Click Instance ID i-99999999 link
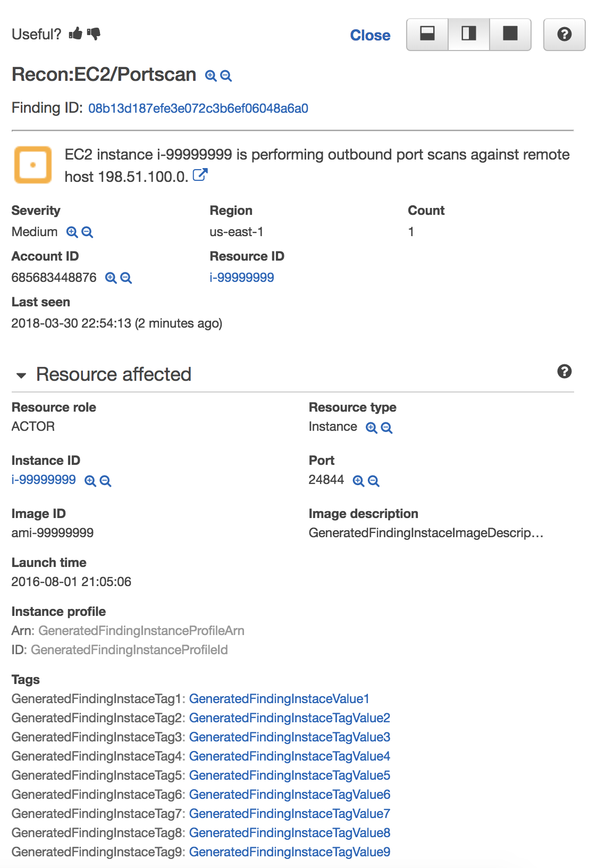This screenshot has height=868, width=589. (44, 480)
